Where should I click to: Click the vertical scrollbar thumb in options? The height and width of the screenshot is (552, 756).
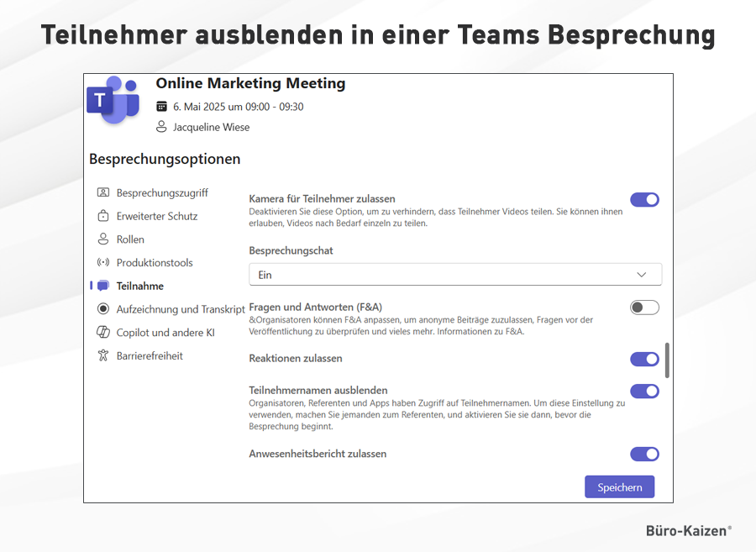(x=667, y=360)
